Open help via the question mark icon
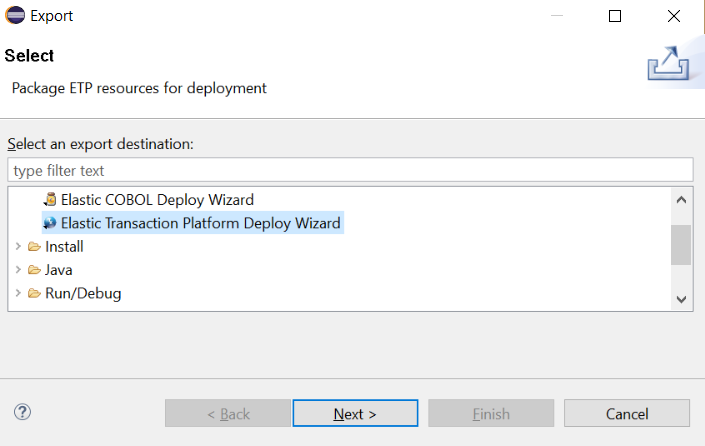Screen dimensions: 705x446 tap(22, 412)
